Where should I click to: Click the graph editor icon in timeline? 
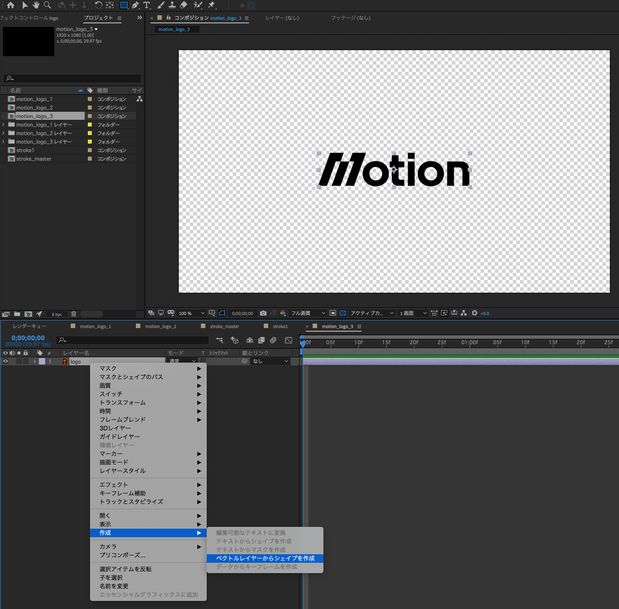tap(289, 340)
